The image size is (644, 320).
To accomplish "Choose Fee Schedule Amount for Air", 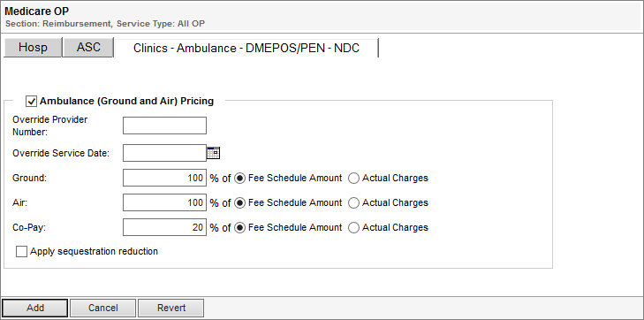I will click(x=240, y=203).
